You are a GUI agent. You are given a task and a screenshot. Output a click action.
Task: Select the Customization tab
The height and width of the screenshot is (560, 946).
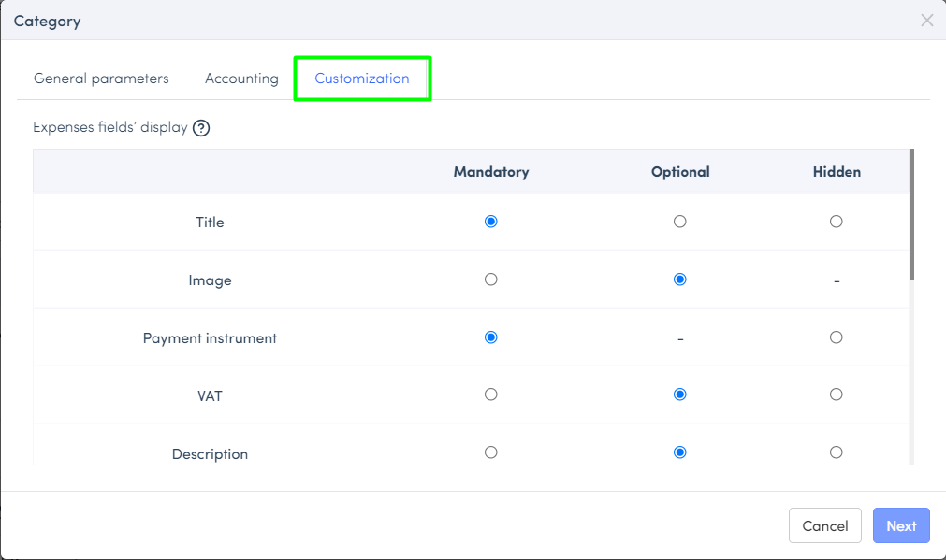pyautogui.click(x=362, y=79)
